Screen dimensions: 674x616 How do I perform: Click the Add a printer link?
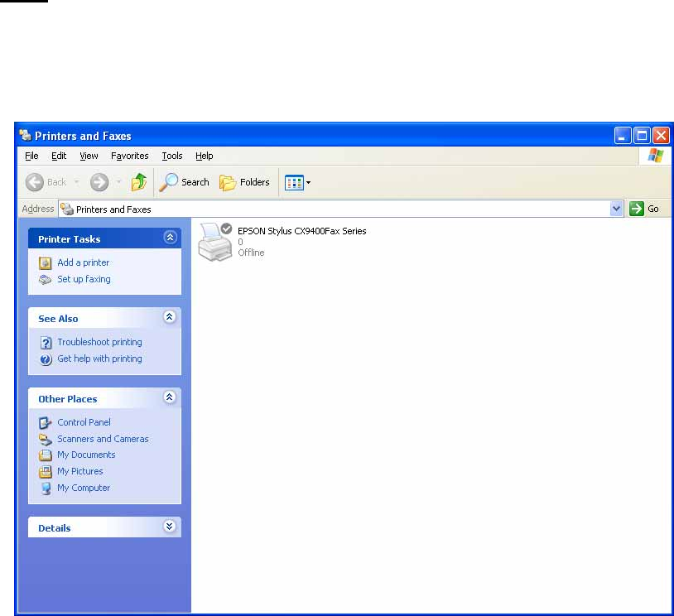(x=84, y=262)
